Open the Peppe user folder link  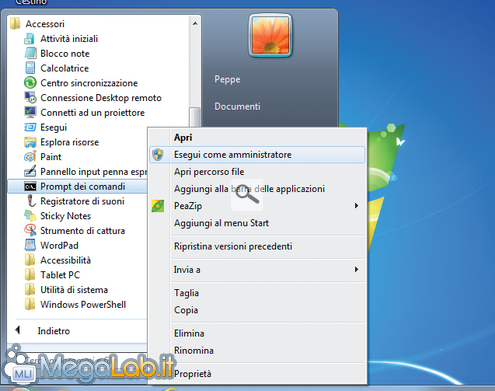[227, 80]
